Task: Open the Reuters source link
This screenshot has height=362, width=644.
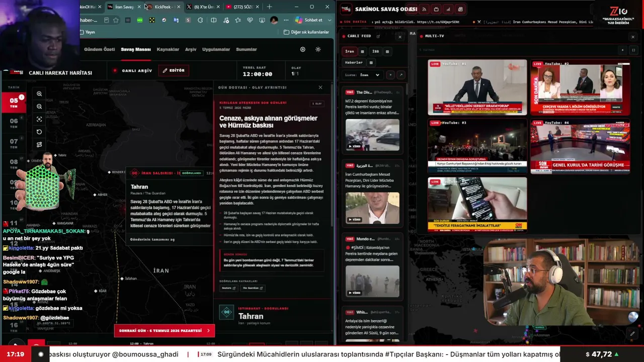Action: (x=228, y=288)
